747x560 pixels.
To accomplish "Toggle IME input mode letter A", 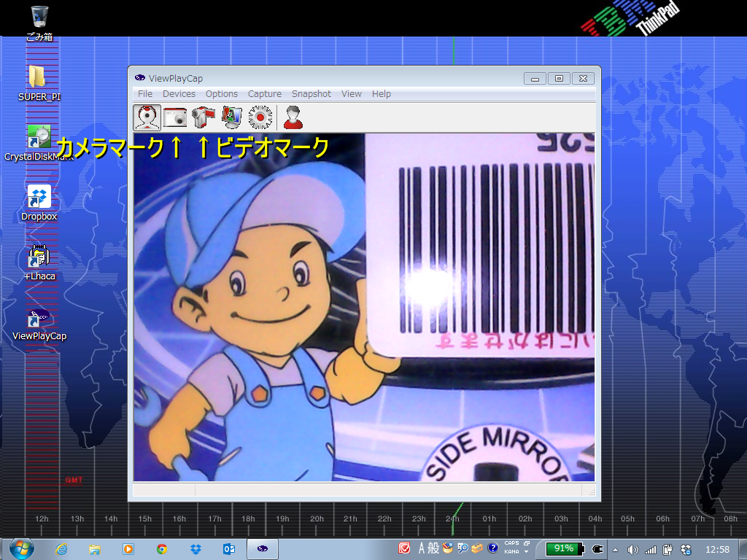I will pos(422,548).
